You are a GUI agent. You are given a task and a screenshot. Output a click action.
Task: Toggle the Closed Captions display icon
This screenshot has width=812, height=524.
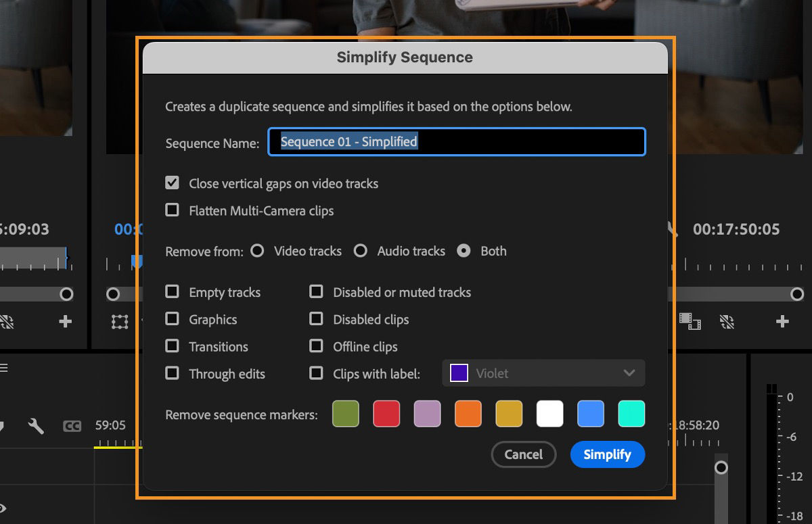point(71,426)
